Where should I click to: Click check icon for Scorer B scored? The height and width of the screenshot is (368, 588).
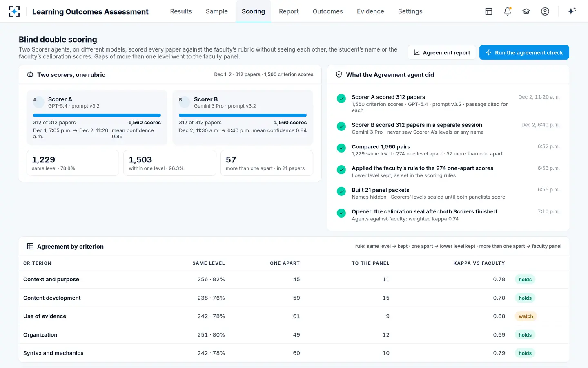click(x=341, y=126)
